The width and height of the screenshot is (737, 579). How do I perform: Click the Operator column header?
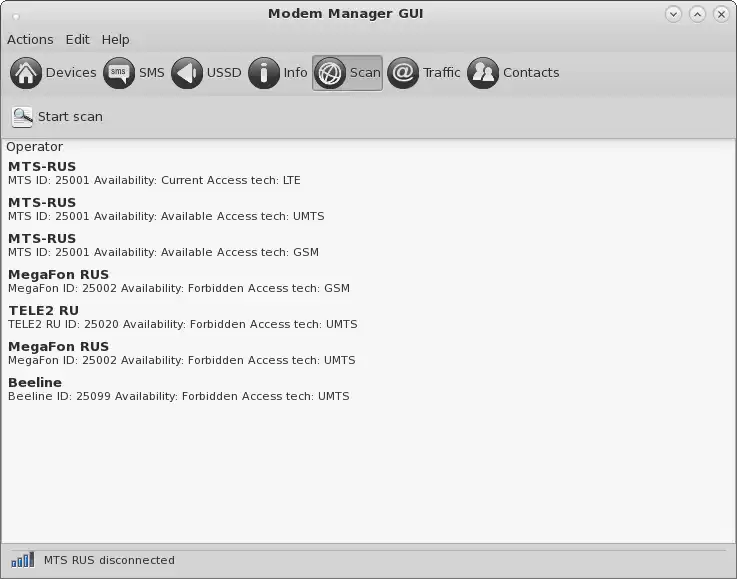pos(34,147)
